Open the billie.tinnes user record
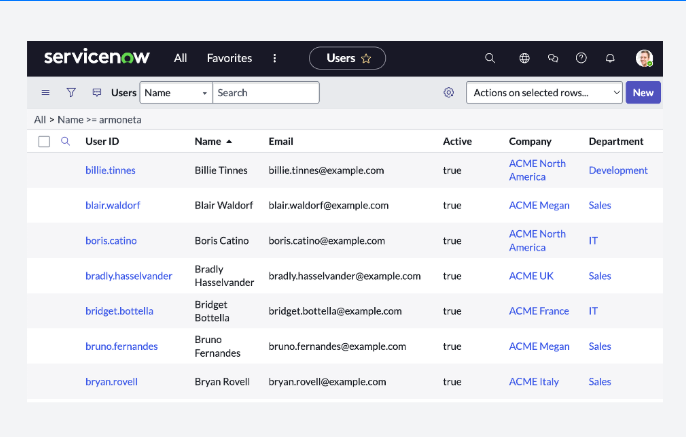The width and height of the screenshot is (686, 437). (x=110, y=170)
